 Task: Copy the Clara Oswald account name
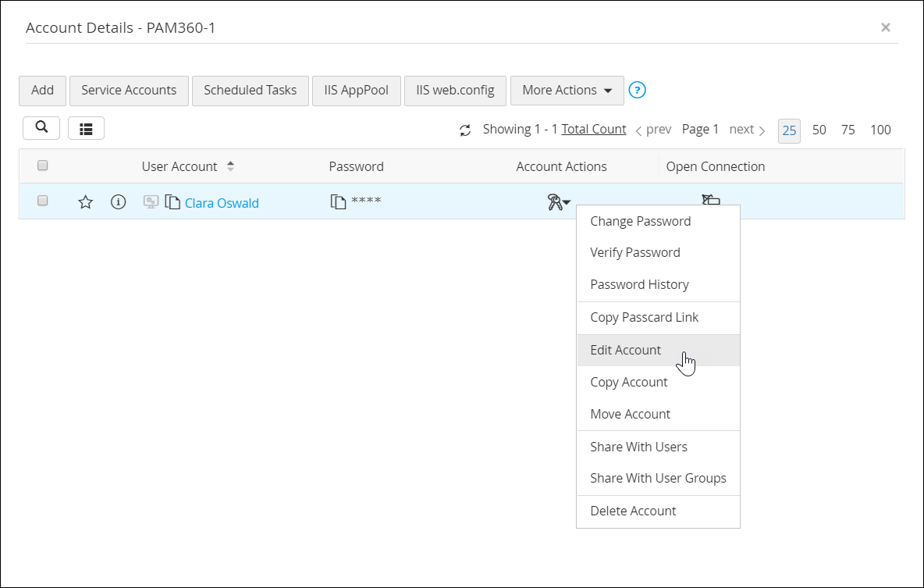coord(172,202)
